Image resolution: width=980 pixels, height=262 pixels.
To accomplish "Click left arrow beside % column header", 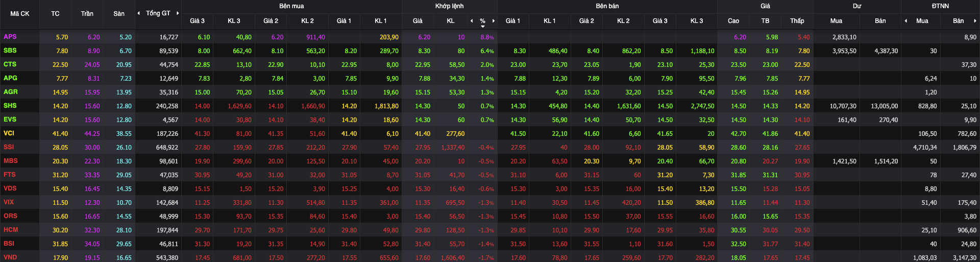I will tap(472, 21).
